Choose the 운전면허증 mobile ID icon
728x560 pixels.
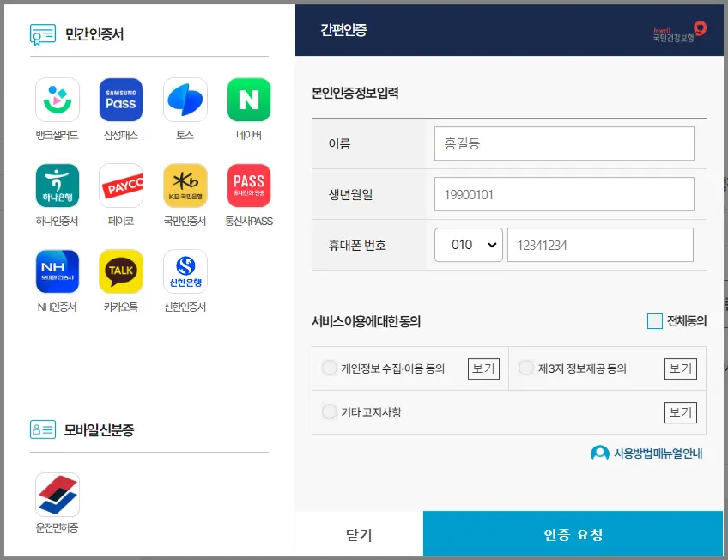[x=58, y=495]
